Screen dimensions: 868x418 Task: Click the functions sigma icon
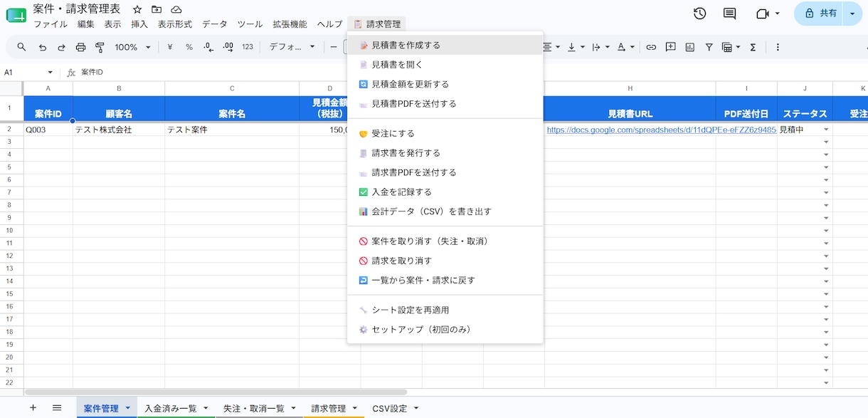coord(753,47)
